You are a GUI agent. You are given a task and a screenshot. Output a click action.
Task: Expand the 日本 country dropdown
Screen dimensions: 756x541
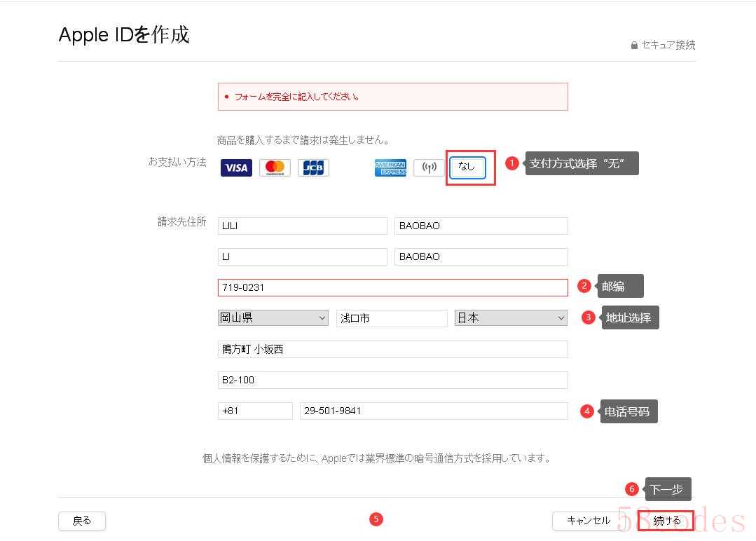tap(511, 318)
